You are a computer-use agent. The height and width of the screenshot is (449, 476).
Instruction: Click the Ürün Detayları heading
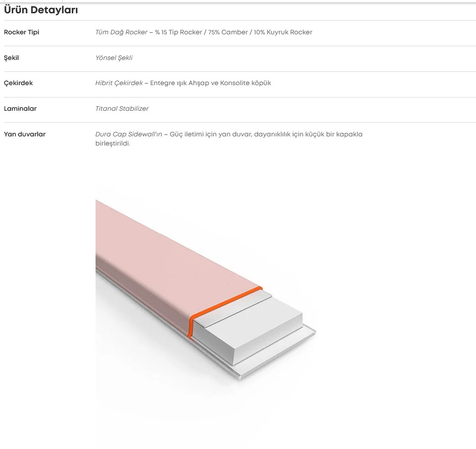[41, 10]
